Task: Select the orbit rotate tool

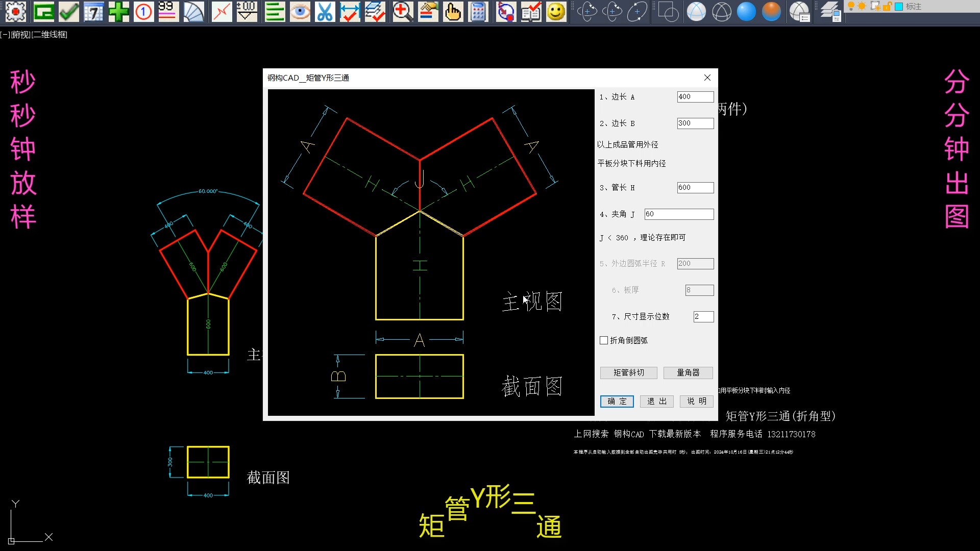Action: tap(587, 11)
